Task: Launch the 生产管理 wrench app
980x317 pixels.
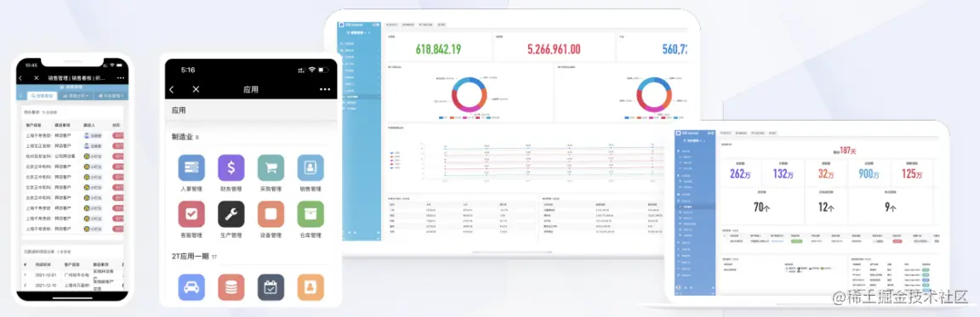Action: pyautogui.click(x=231, y=214)
